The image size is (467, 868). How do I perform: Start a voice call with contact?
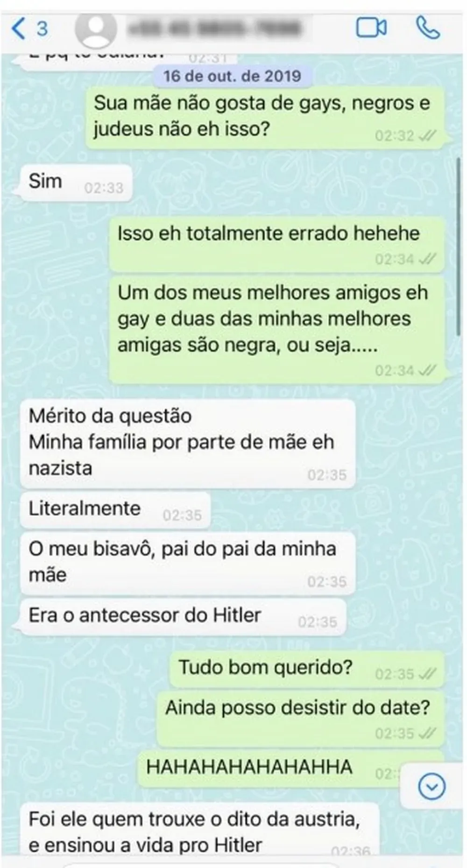pos(428,28)
